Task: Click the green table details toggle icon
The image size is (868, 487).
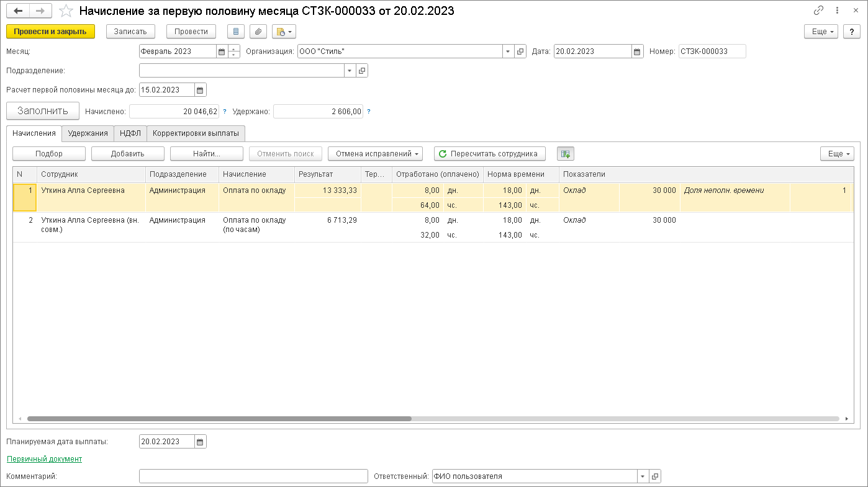Action: click(566, 154)
